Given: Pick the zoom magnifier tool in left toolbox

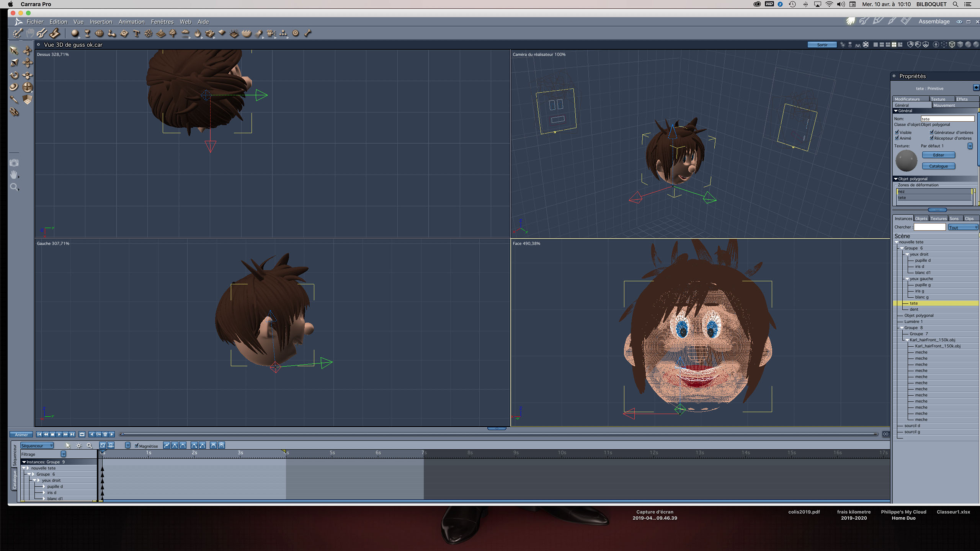Looking at the screenshot, I should coord(14,187).
